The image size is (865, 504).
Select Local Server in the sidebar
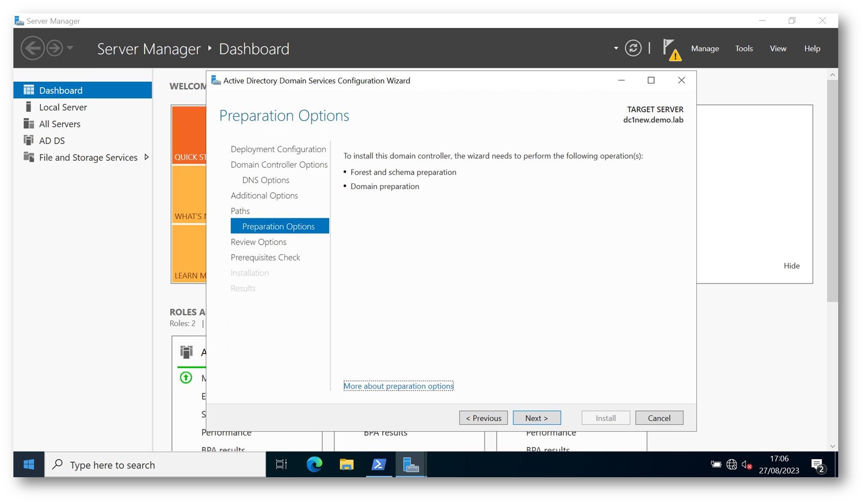63,107
